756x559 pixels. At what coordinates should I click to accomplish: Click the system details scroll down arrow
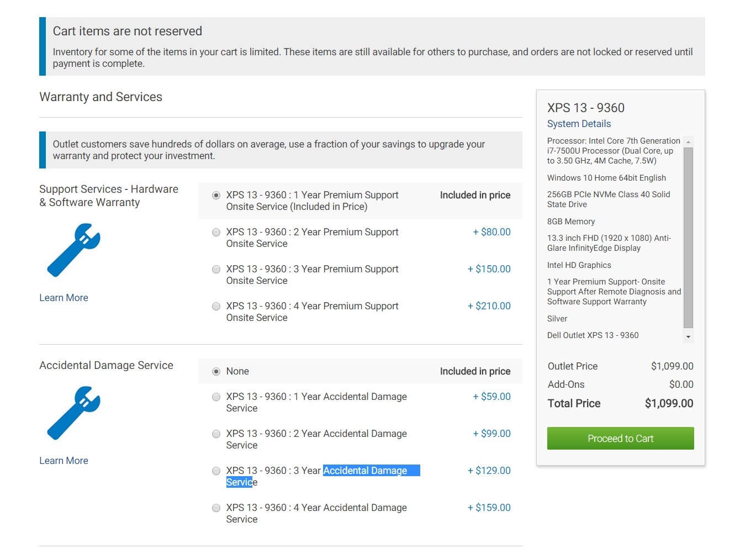click(x=688, y=336)
